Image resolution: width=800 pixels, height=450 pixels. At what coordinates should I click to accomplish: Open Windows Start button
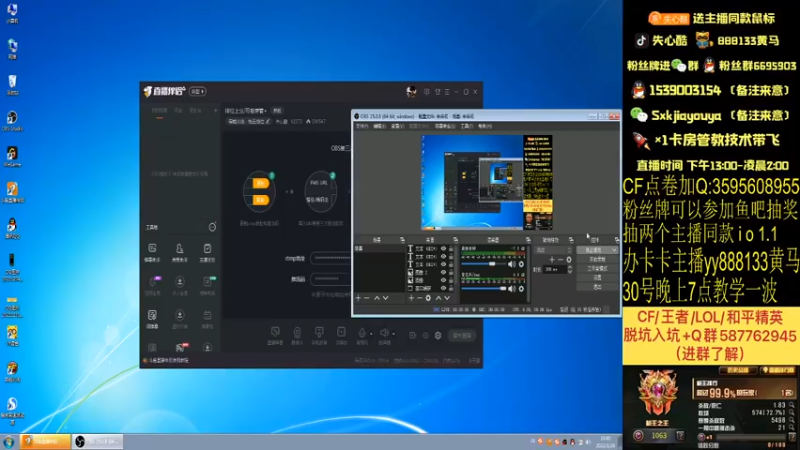tap(9, 442)
